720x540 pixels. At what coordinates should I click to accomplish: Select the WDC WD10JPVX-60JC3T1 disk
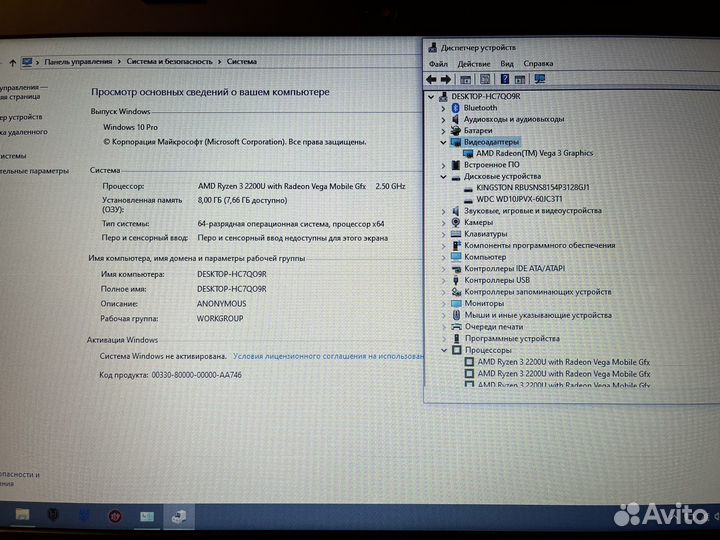[519, 199]
